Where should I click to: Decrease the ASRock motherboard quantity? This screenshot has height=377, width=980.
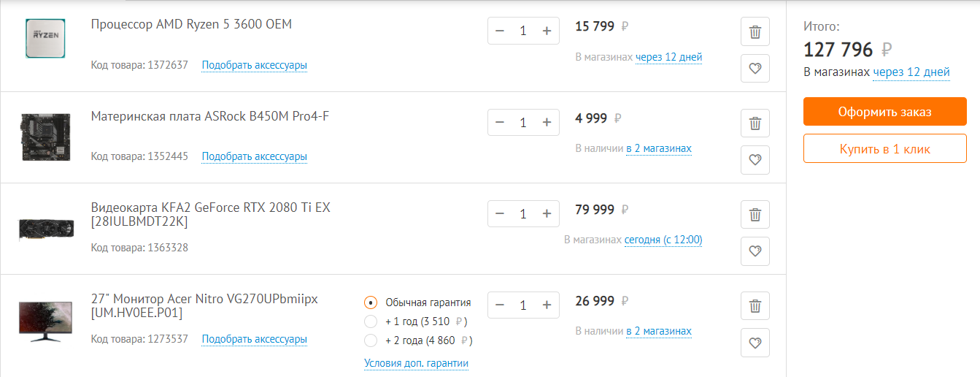coord(500,122)
